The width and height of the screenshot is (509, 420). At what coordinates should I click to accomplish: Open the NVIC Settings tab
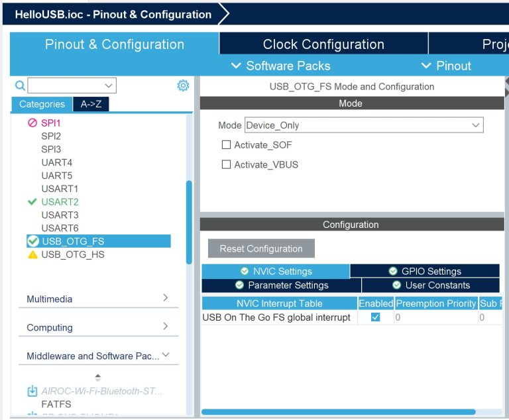[276, 271]
